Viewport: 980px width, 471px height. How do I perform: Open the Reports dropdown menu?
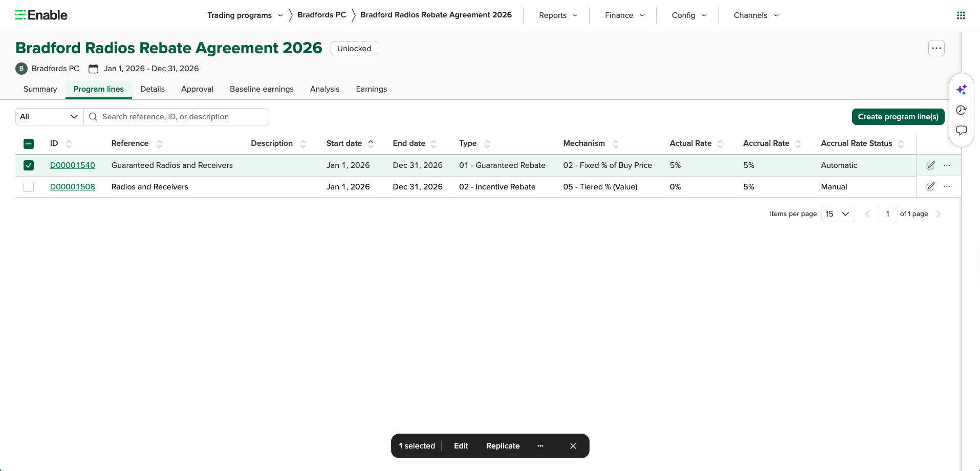pos(558,15)
